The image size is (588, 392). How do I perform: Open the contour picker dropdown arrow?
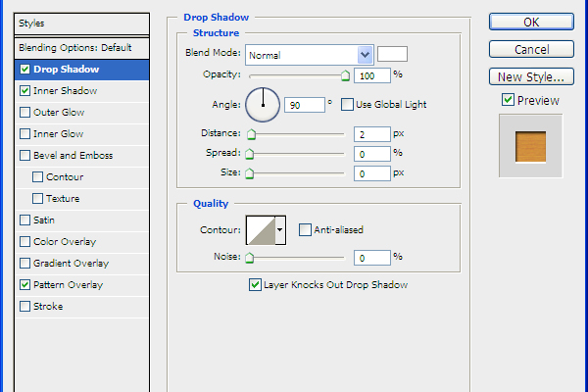pos(279,230)
